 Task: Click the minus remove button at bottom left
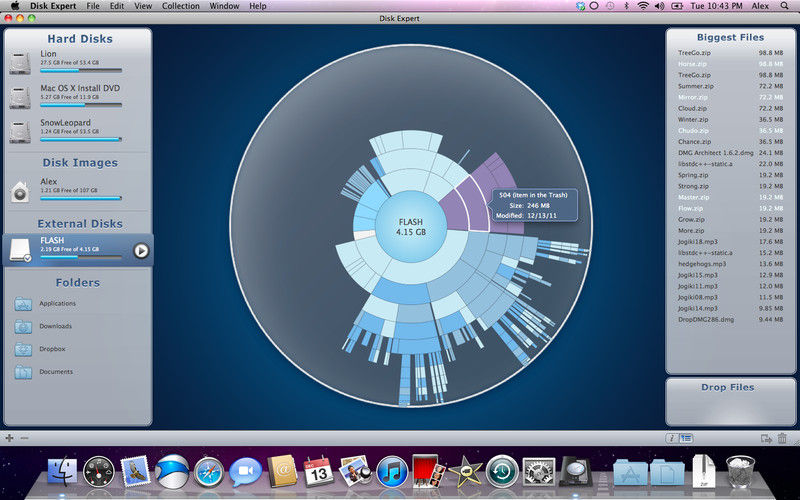click(x=24, y=438)
